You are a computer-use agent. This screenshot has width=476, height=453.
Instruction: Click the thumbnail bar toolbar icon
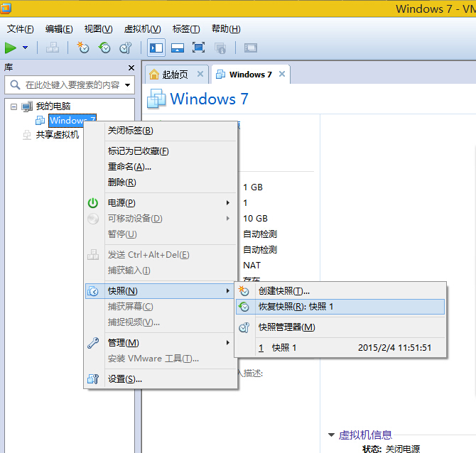click(x=178, y=48)
